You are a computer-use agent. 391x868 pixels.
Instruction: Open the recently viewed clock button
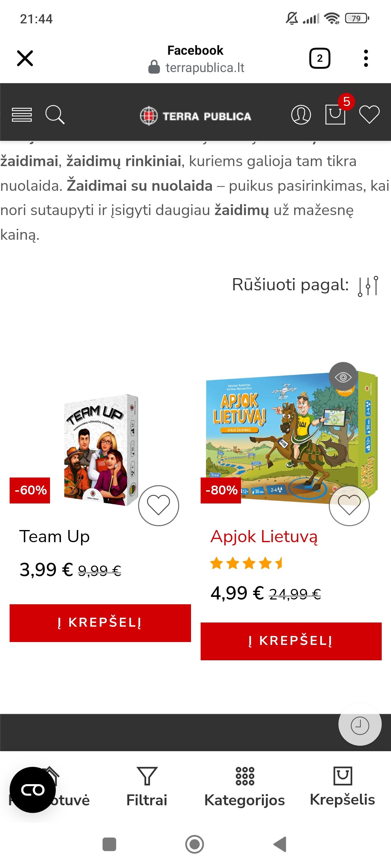[x=360, y=726]
